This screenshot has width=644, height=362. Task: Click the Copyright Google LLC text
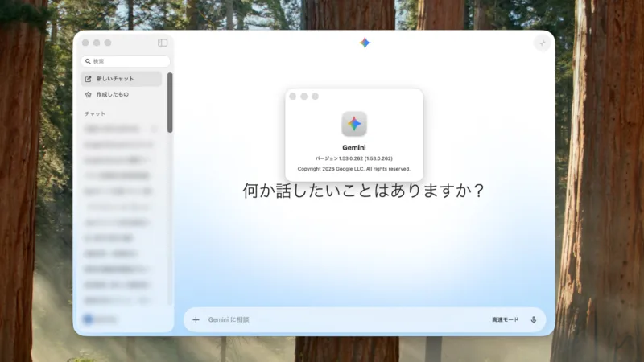[x=353, y=169]
